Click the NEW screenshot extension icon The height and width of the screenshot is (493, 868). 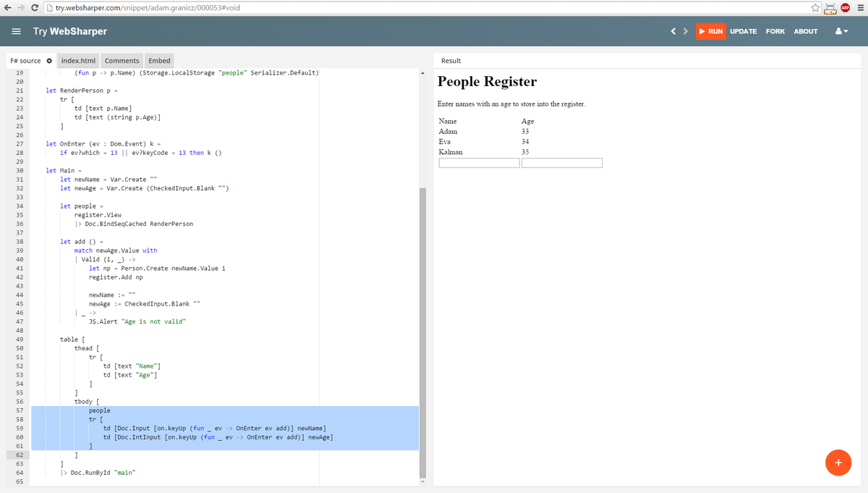click(830, 9)
